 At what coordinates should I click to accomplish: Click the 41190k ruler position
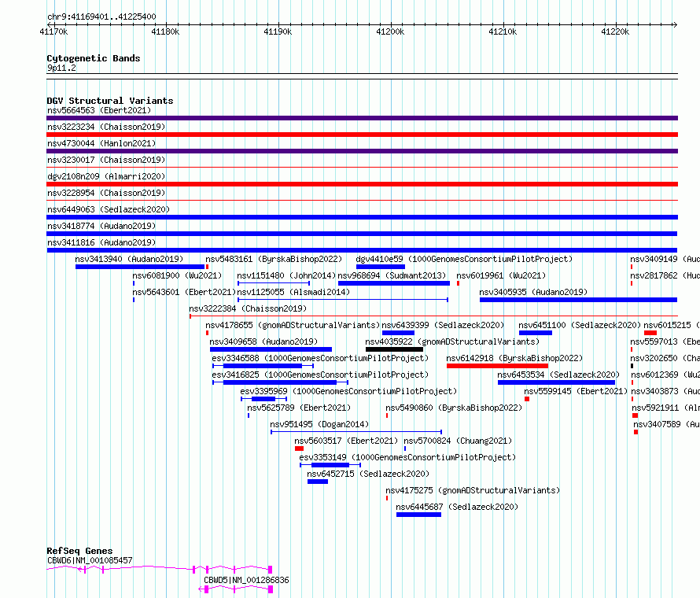click(x=278, y=31)
